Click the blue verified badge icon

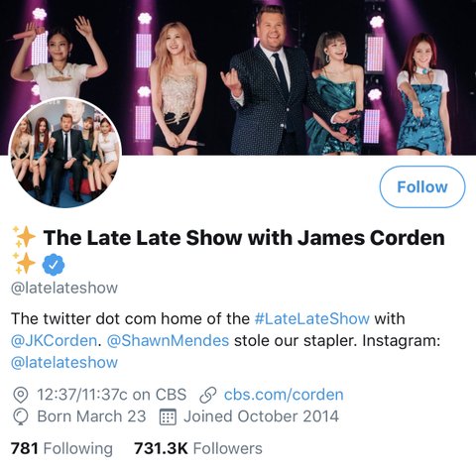click(54, 265)
